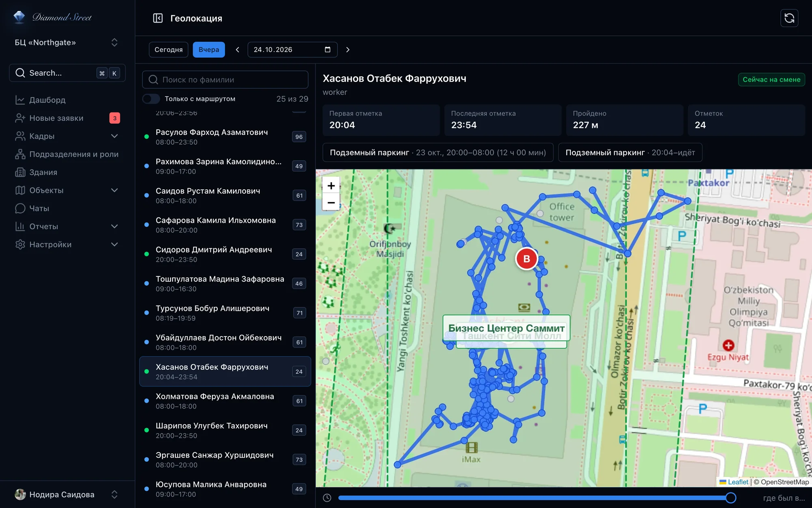Image resolution: width=812 pixels, height=508 pixels.
Task: Go to previous day arrow
Action: tap(238, 50)
